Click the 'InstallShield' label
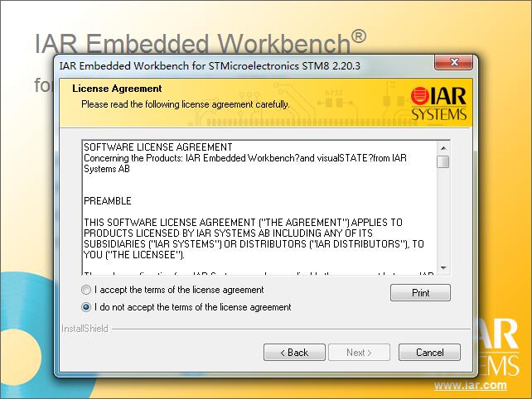 85,329
